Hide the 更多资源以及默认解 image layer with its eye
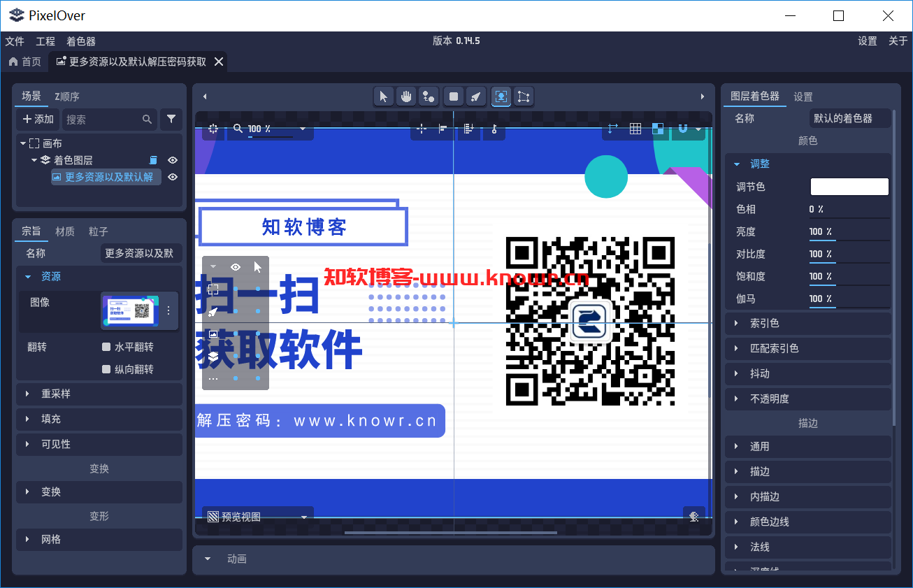 click(x=173, y=177)
